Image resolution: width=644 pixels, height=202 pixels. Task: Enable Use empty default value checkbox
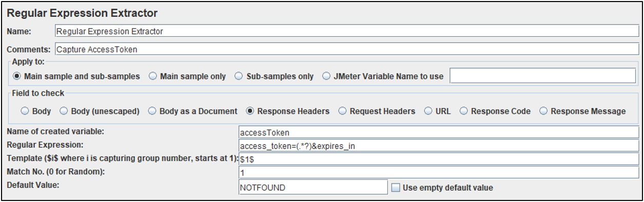(x=396, y=188)
